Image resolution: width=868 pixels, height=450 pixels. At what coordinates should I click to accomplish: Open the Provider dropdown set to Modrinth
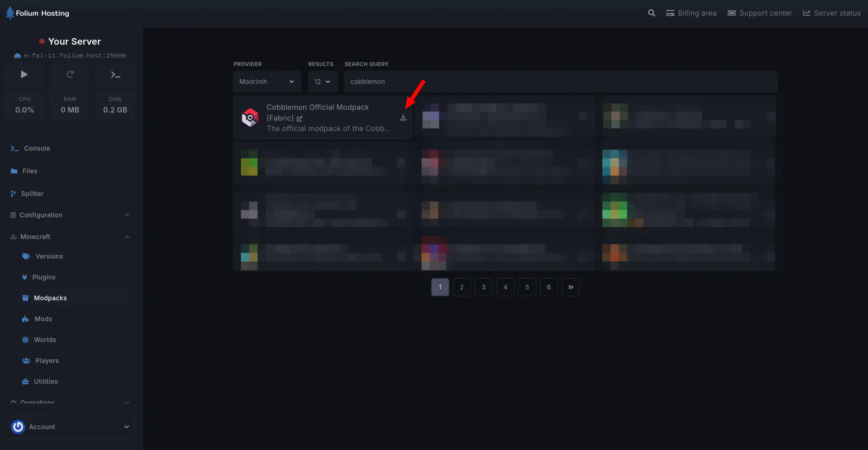(267, 82)
